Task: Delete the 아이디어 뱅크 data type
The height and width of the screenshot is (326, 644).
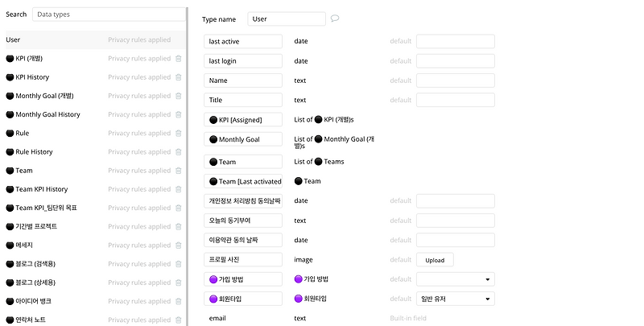Action: (178, 301)
